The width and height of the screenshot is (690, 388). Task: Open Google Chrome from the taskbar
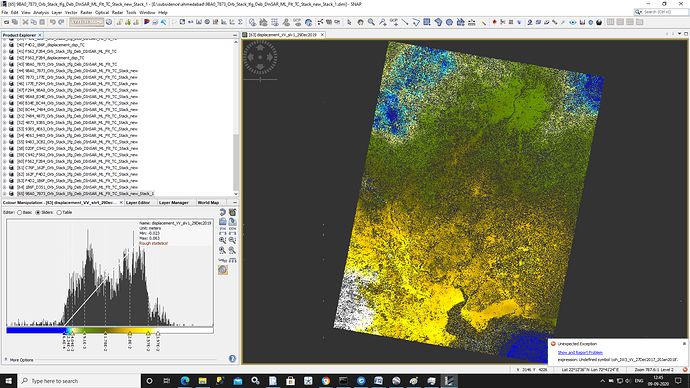click(x=326, y=381)
